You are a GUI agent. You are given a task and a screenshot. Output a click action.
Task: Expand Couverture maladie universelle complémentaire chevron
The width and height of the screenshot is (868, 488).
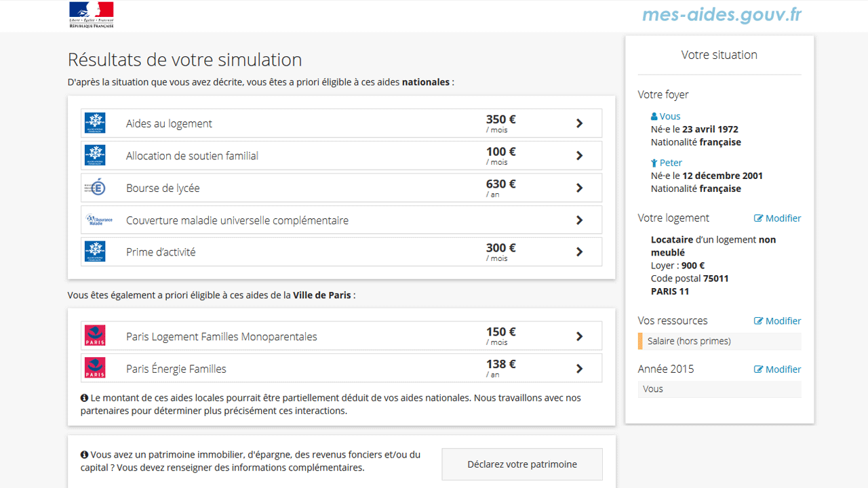[580, 220]
